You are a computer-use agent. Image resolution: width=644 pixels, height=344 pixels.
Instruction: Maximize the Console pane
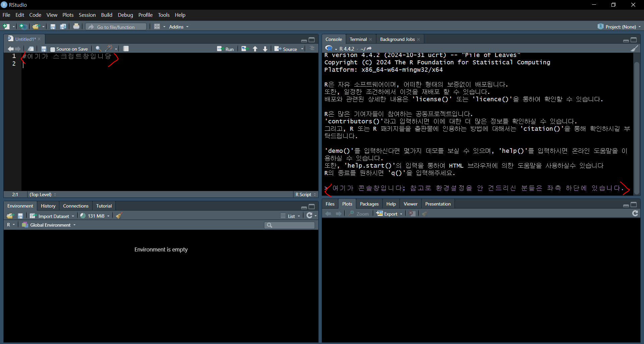point(634,40)
